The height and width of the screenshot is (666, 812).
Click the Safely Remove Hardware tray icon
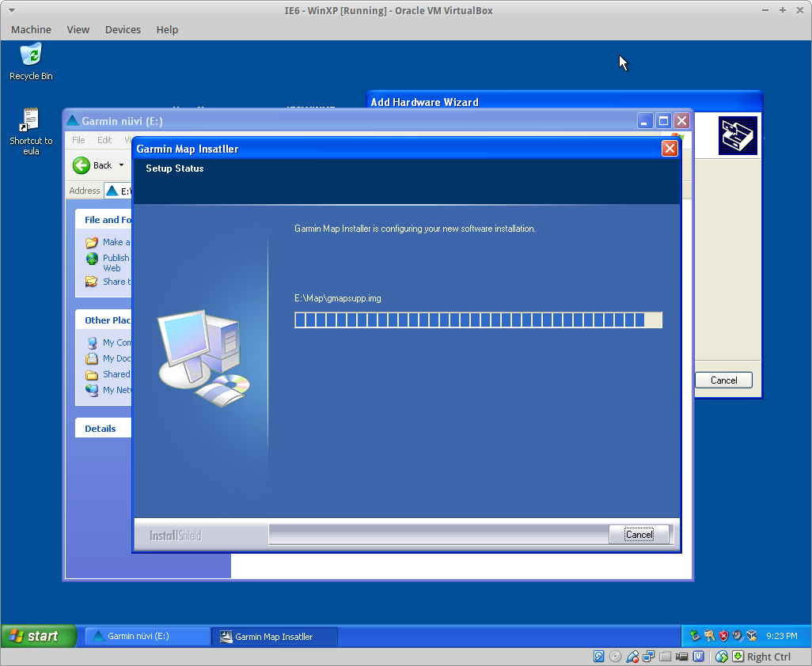pos(695,635)
